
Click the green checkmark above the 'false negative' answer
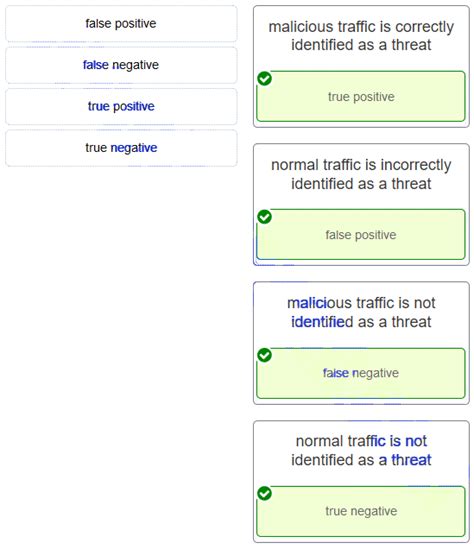(264, 355)
